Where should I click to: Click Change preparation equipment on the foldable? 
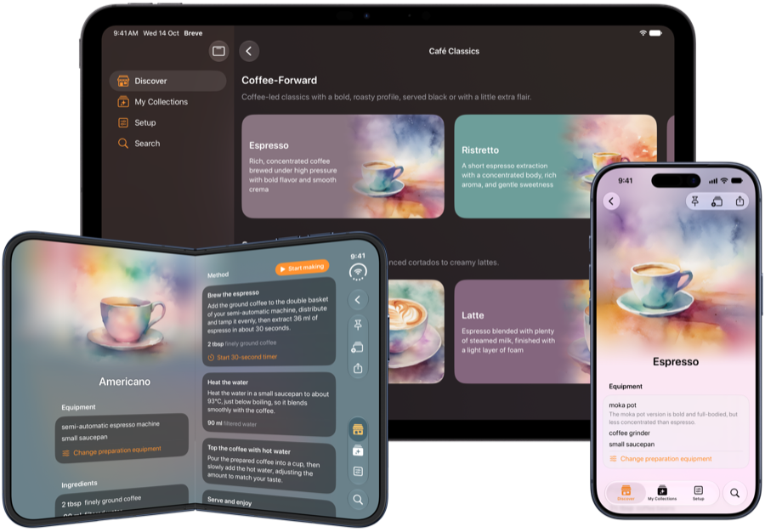[111, 451]
